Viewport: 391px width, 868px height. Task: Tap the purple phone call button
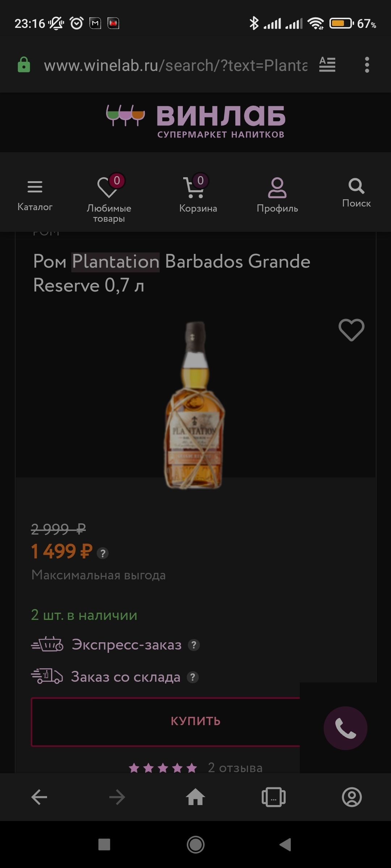pyautogui.click(x=345, y=728)
